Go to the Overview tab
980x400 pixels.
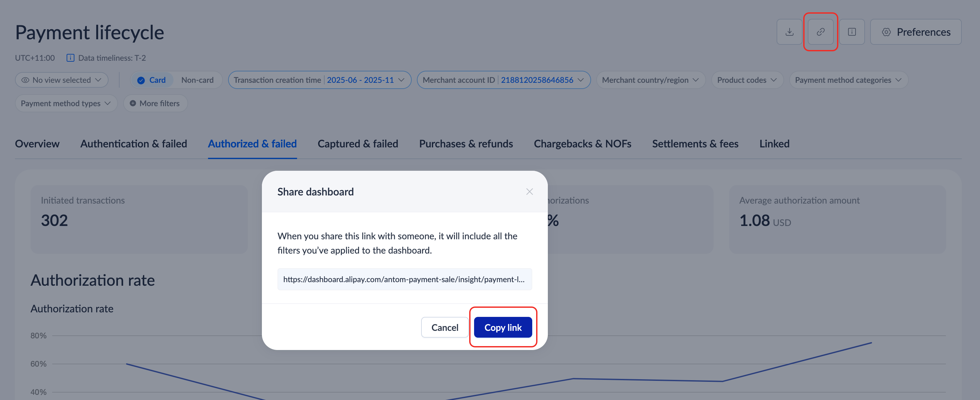click(x=37, y=144)
